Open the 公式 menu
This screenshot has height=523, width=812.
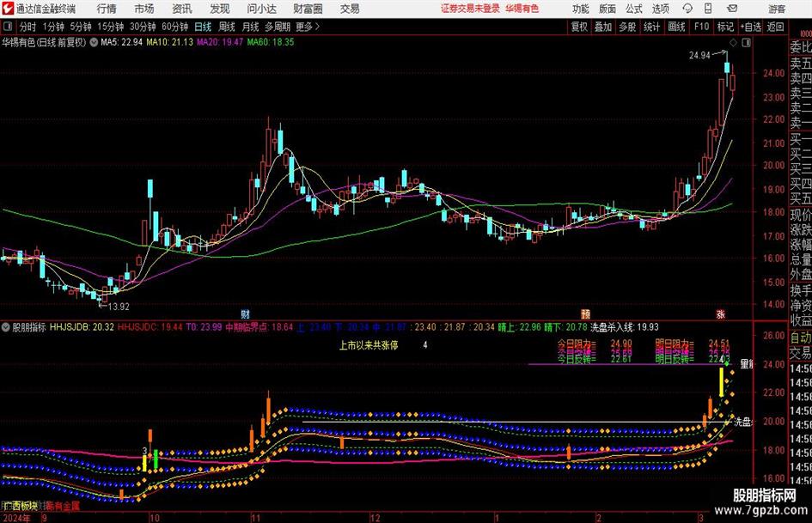[x=634, y=9]
